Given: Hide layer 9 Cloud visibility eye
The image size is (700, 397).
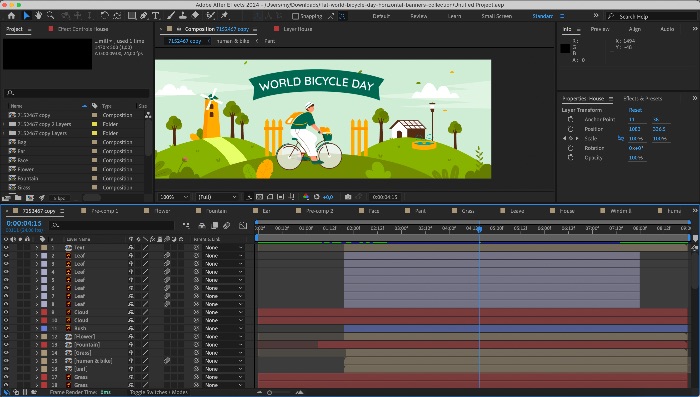Looking at the screenshot, I should click(x=6, y=312).
